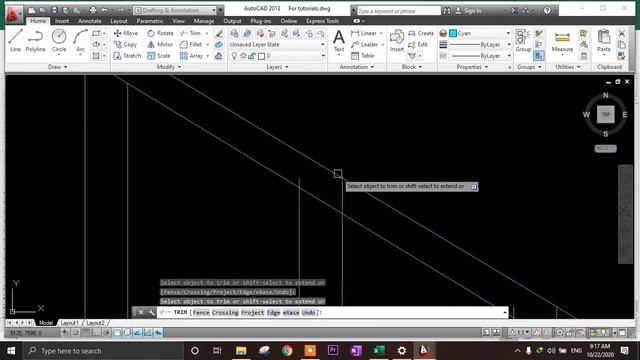Screen dimensions: 640x360
Task: Click the layer 0 color square swatch
Action: tap(262, 56)
